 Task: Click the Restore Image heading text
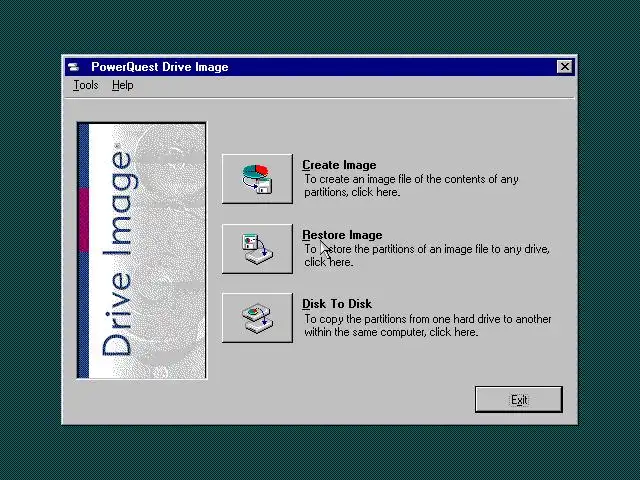coord(342,235)
